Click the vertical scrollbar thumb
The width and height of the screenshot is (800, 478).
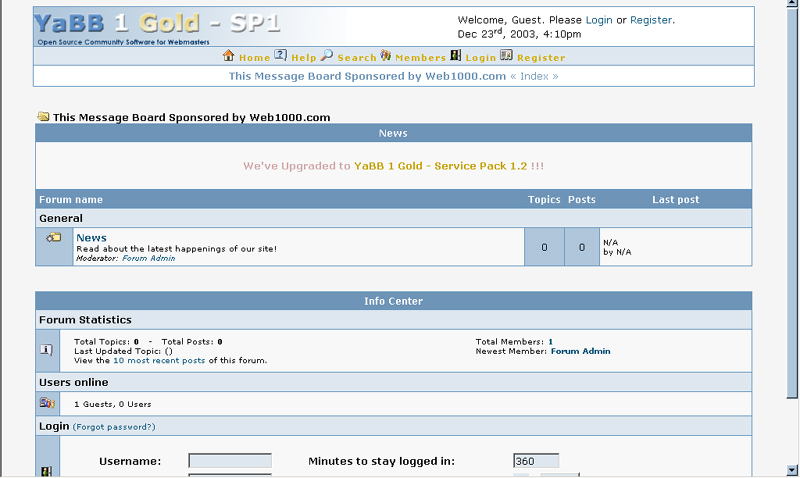tap(792, 204)
